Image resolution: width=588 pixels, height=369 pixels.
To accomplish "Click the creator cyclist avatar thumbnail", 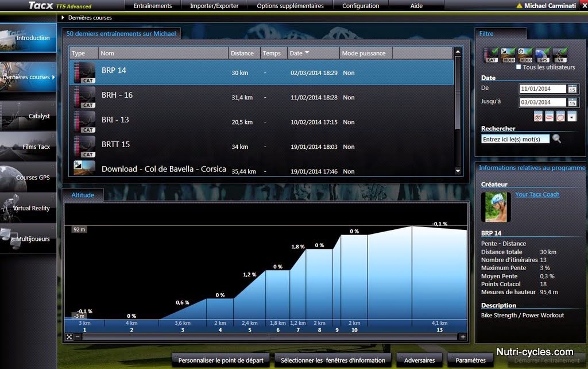I will pos(496,207).
